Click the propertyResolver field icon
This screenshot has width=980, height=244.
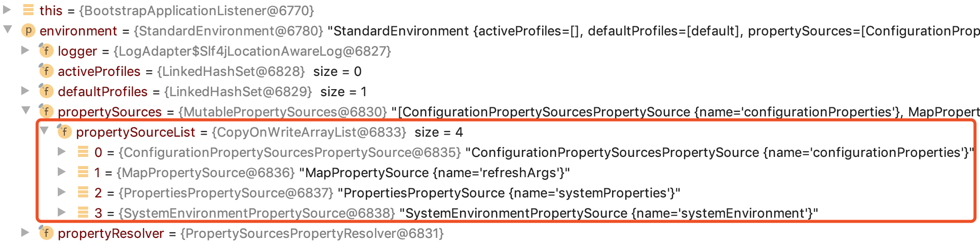pyautogui.click(x=46, y=233)
